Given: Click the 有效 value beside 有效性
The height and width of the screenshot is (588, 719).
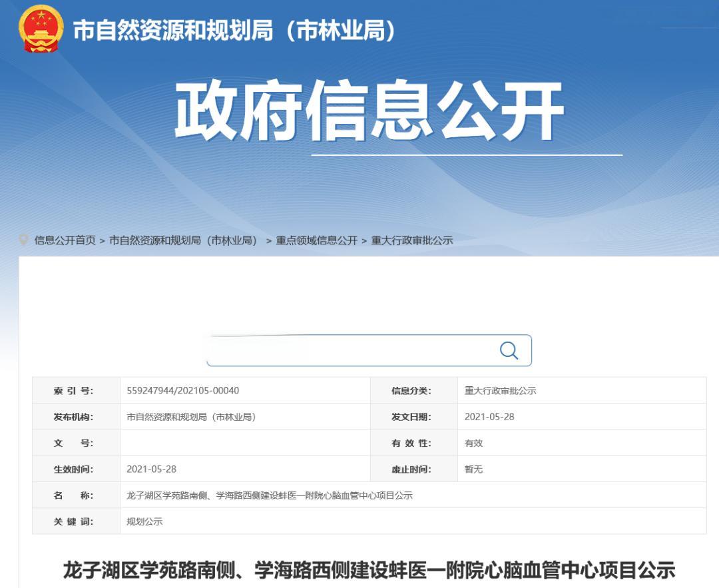Looking at the screenshot, I should (x=473, y=443).
